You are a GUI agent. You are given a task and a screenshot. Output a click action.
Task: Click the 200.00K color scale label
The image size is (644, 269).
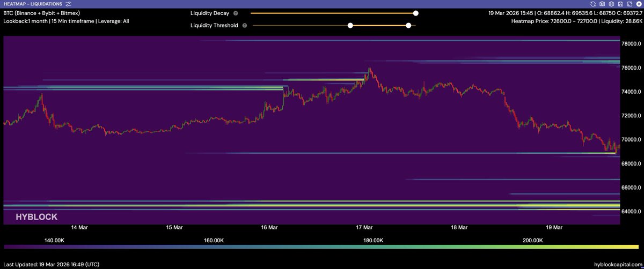533,241
